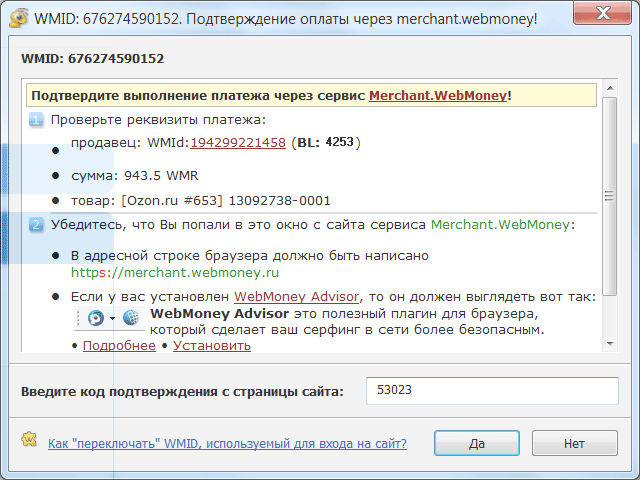Screen dimensions: 640x480
Task: Confirm payment with the Да button
Action: click(477, 443)
